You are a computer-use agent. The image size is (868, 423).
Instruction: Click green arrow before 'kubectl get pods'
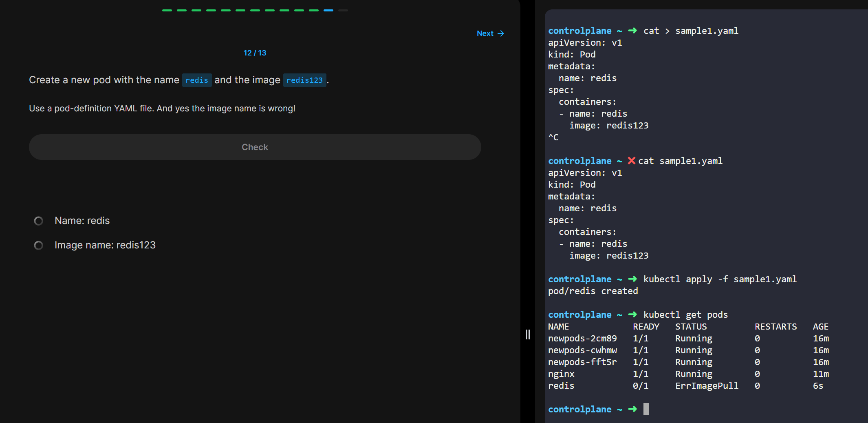coord(632,314)
